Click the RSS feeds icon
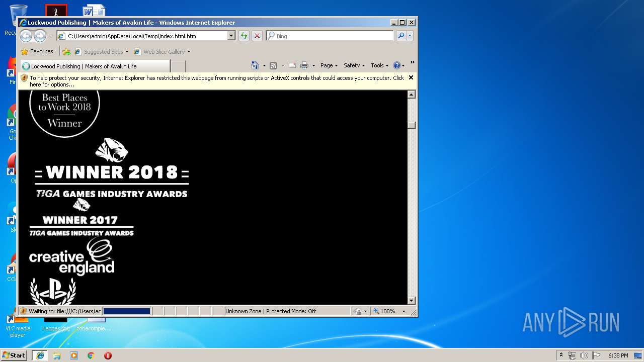The width and height of the screenshot is (644, 362). [x=273, y=65]
